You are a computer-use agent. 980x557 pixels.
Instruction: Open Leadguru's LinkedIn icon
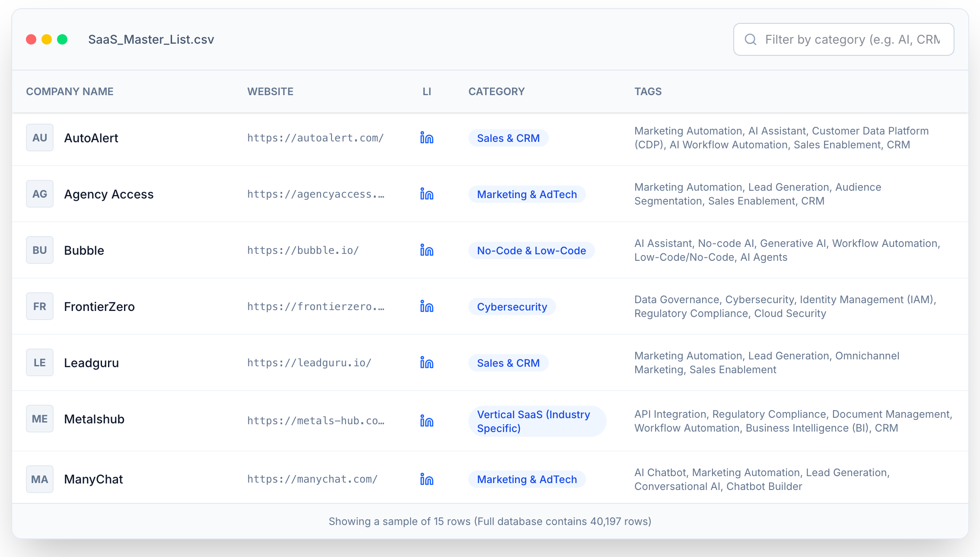click(427, 363)
